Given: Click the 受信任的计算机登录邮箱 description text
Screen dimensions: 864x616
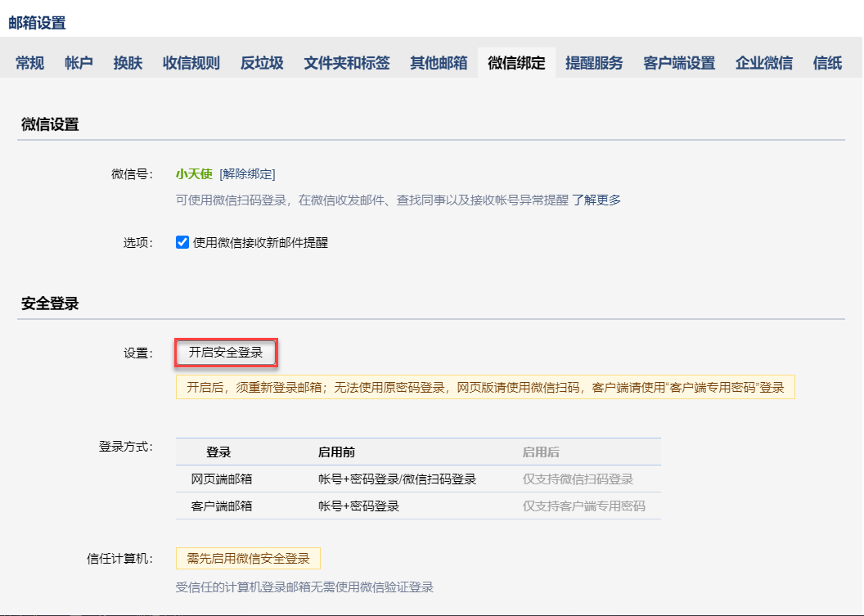Looking at the screenshot, I should click(x=304, y=587).
